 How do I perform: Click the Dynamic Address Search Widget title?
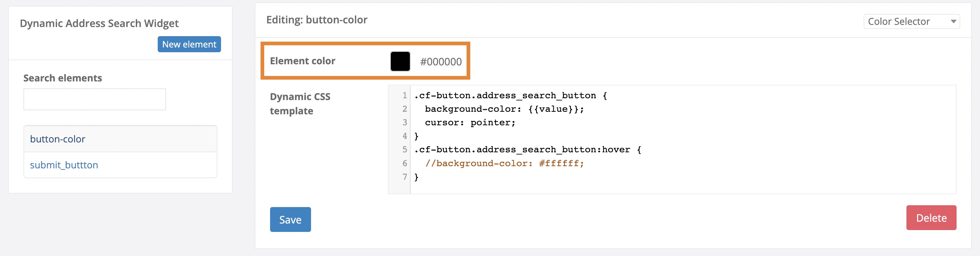pos(99,23)
